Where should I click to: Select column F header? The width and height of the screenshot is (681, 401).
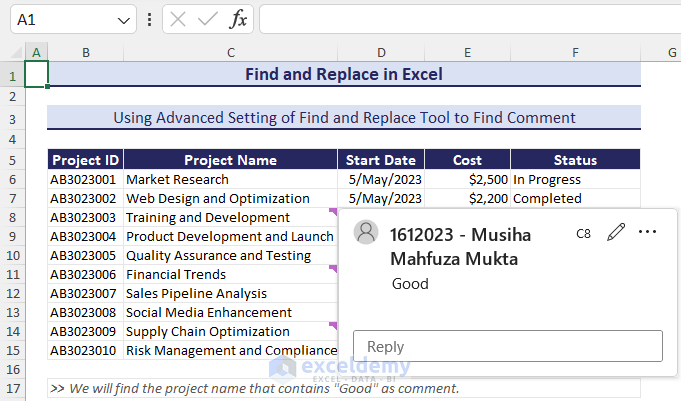tap(575, 52)
